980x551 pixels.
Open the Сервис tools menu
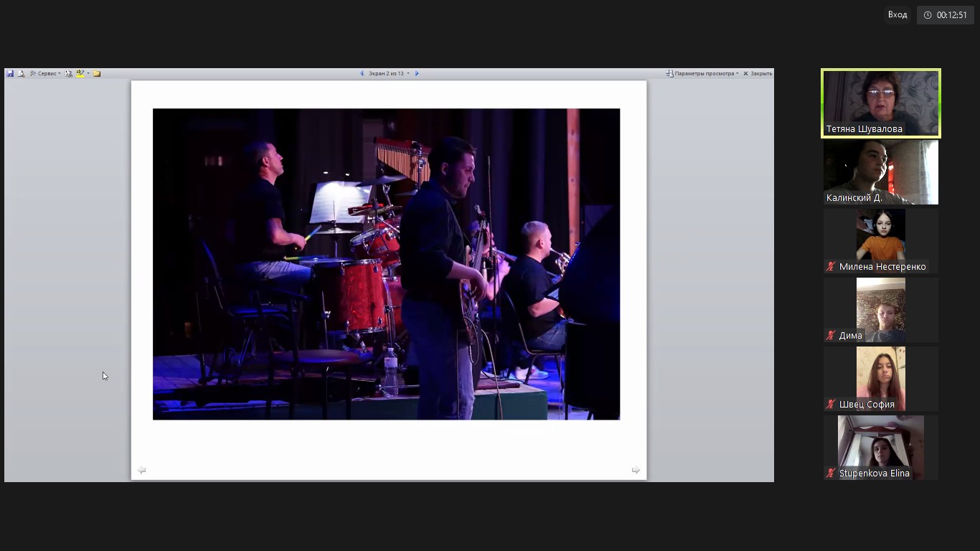(45, 73)
